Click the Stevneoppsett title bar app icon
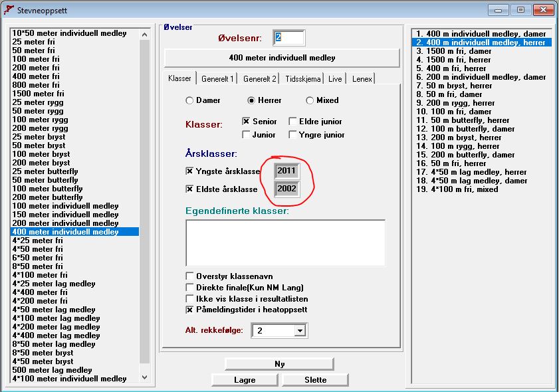This screenshot has width=559, height=392. pyautogui.click(x=9, y=11)
